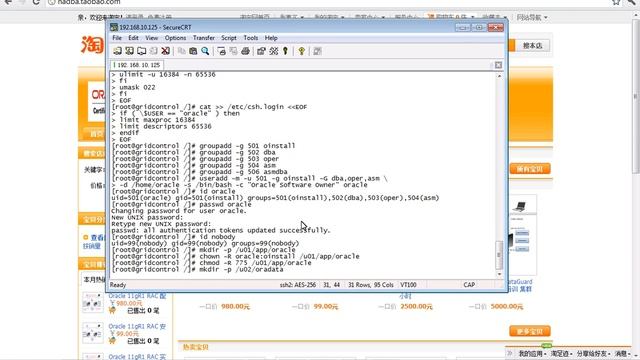This screenshot has width=640, height=360.
Task: Open the Edit menu
Action: (133, 38)
